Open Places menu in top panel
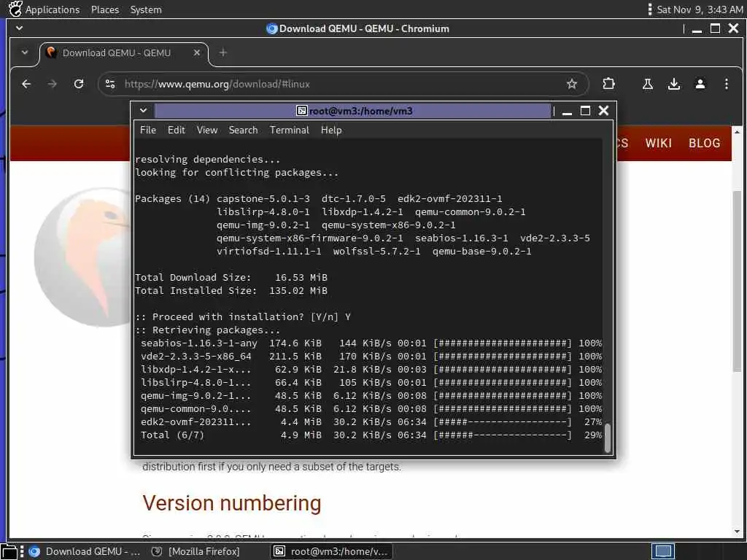 point(105,9)
